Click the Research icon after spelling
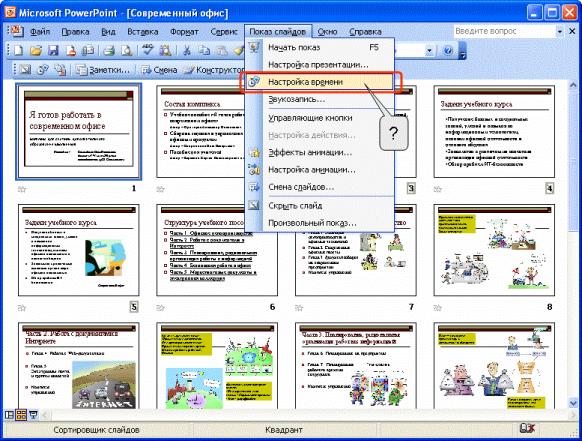582x441 pixels. pyautogui.click(x=166, y=50)
